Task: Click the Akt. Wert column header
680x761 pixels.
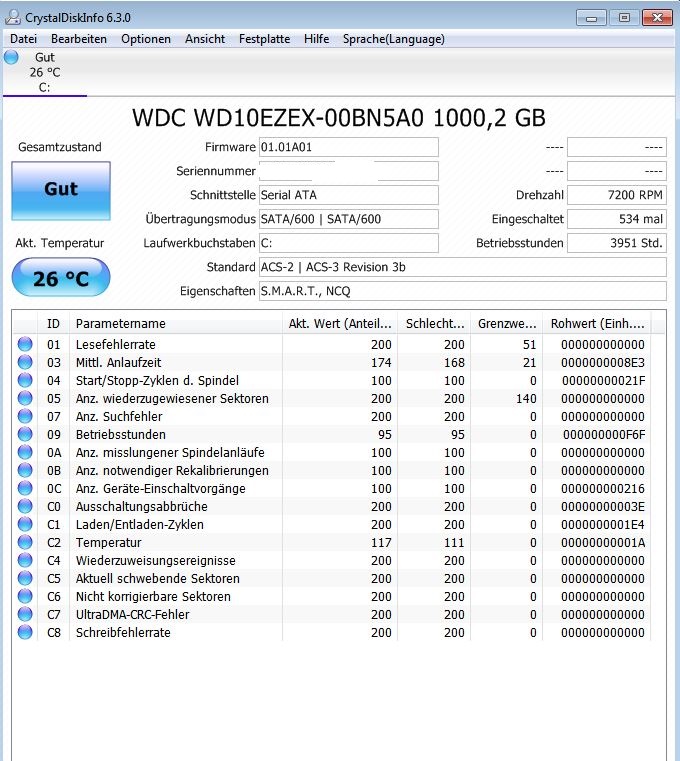Action: 340,324
